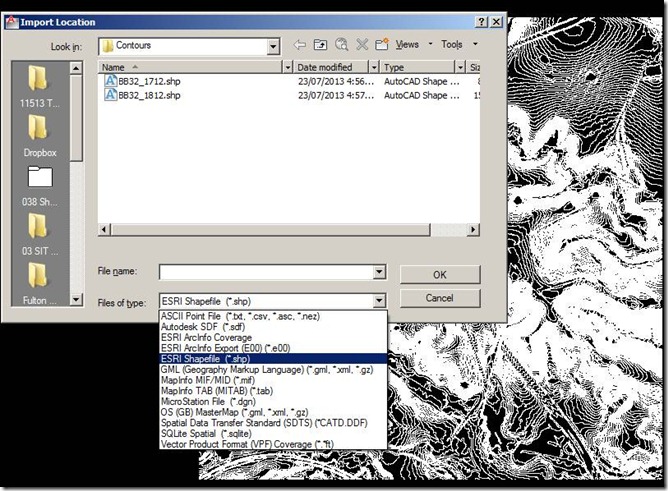Click the Cancel button

tap(440, 298)
